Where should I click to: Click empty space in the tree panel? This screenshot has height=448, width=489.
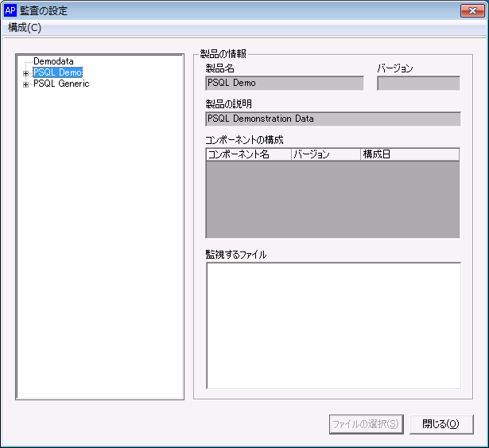(x=100, y=239)
